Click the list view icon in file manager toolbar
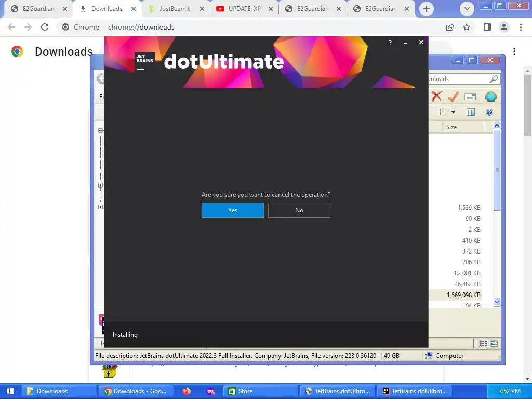The height and width of the screenshot is (399, 532). click(x=442, y=112)
